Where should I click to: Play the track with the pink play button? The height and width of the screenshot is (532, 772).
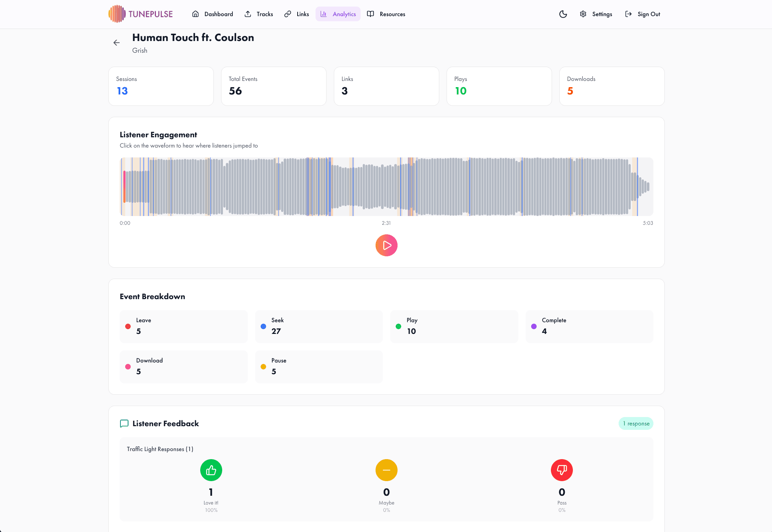(386, 245)
